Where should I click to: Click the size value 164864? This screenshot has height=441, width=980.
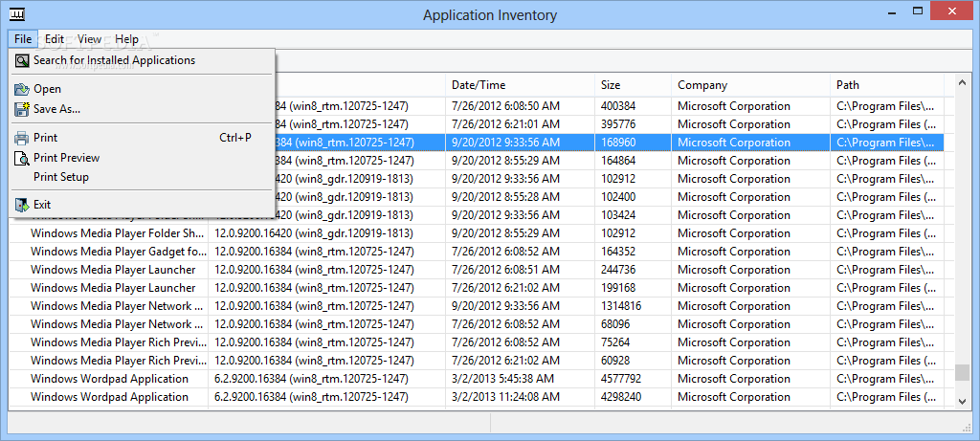coord(618,161)
